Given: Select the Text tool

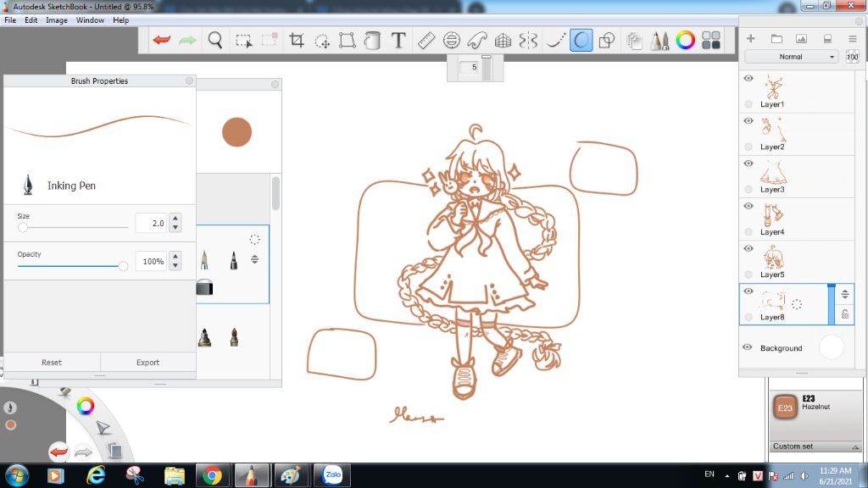Looking at the screenshot, I should coord(398,40).
